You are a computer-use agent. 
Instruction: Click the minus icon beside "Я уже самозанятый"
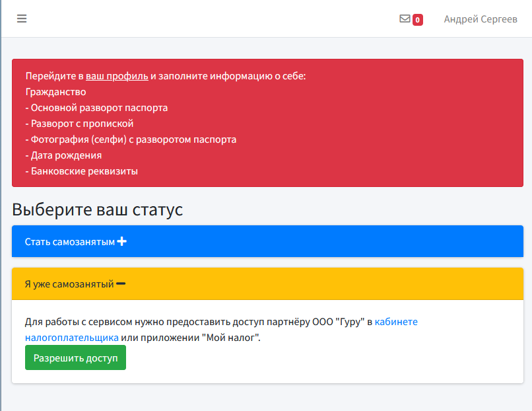pos(121,284)
